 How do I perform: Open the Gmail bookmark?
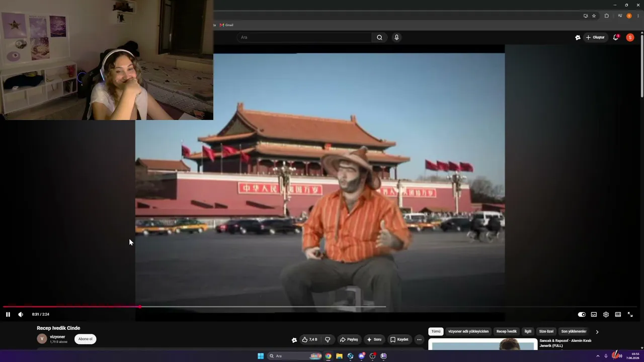[x=226, y=25]
